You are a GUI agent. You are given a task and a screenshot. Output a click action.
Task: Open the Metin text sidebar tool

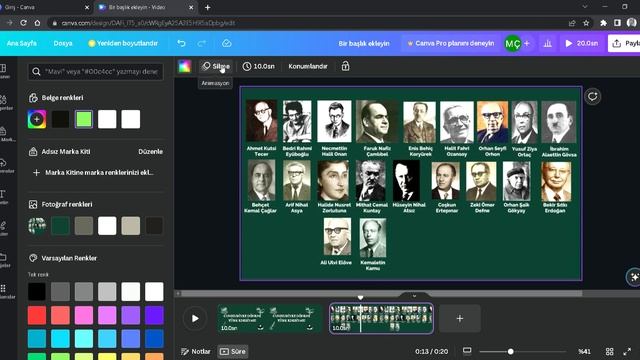(3, 197)
